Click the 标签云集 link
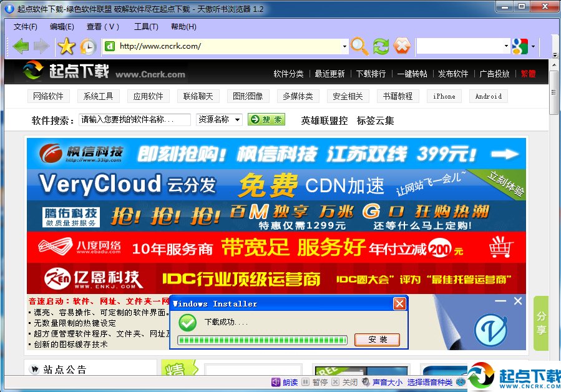 click(375, 120)
